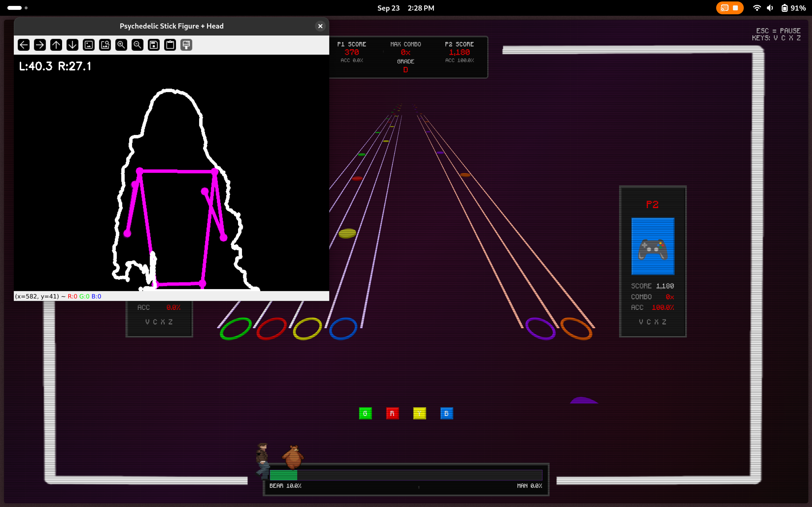Click the blue B key button
The height and width of the screenshot is (507, 812).
point(446,413)
